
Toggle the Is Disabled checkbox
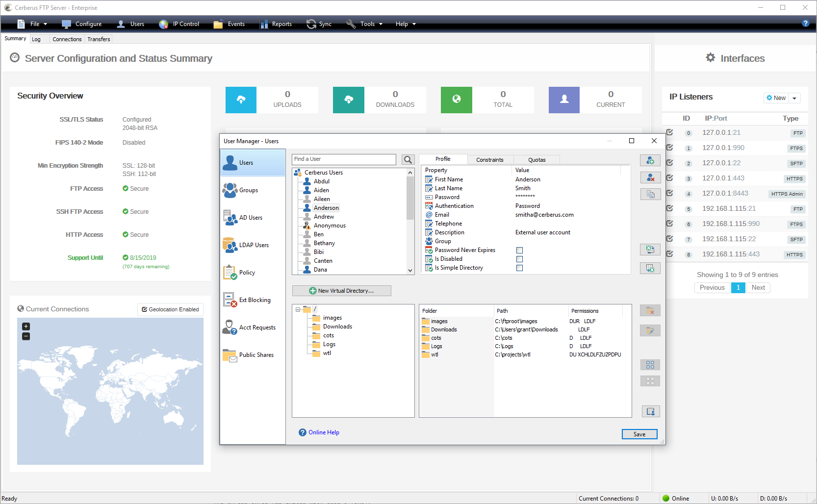point(520,259)
